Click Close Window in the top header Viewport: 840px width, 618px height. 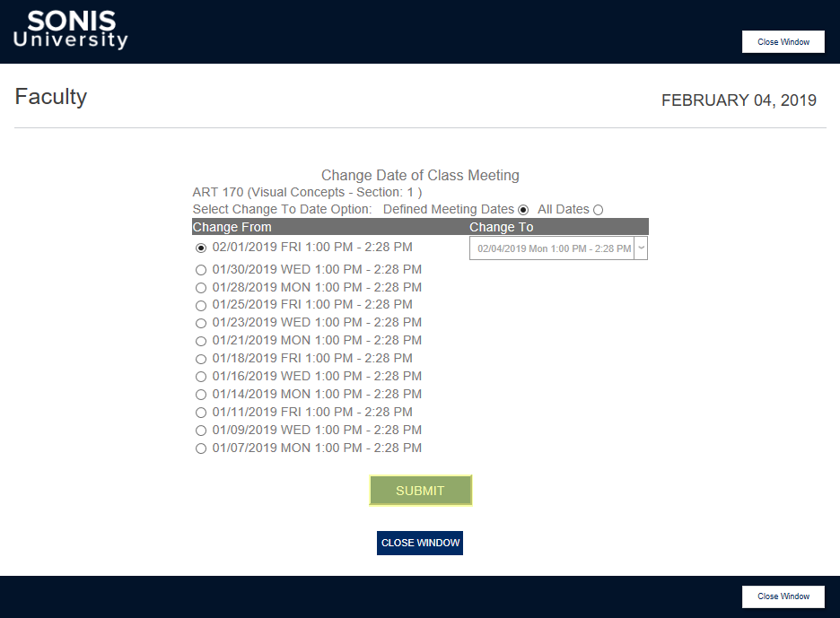[x=783, y=41]
